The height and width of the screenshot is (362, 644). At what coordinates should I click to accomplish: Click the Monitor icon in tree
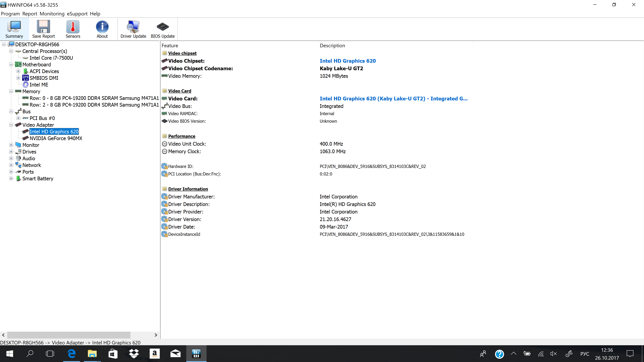point(18,145)
